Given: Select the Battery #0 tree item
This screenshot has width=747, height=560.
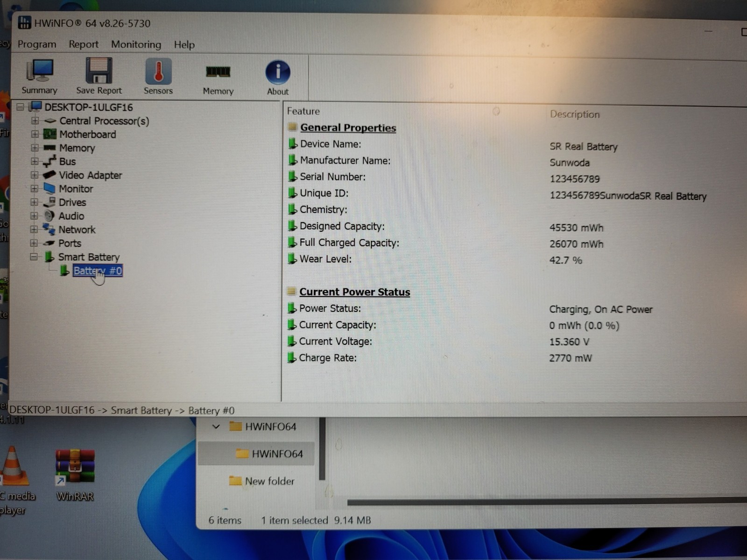Looking at the screenshot, I should tap(98, 271).
